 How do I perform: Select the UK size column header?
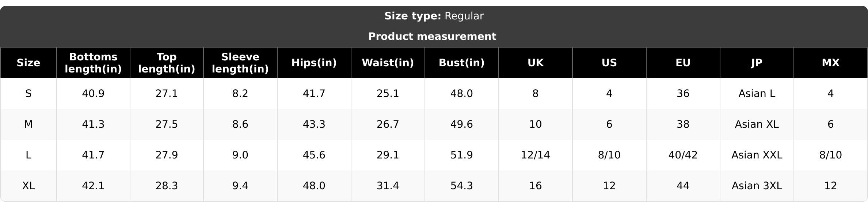click(x=536, y=63)
